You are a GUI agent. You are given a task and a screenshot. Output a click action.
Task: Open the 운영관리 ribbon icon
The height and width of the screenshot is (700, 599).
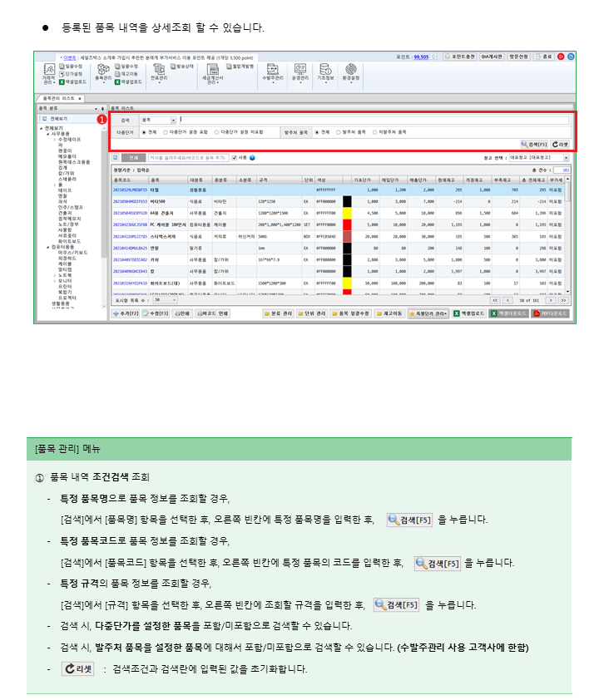click(300, 73)
